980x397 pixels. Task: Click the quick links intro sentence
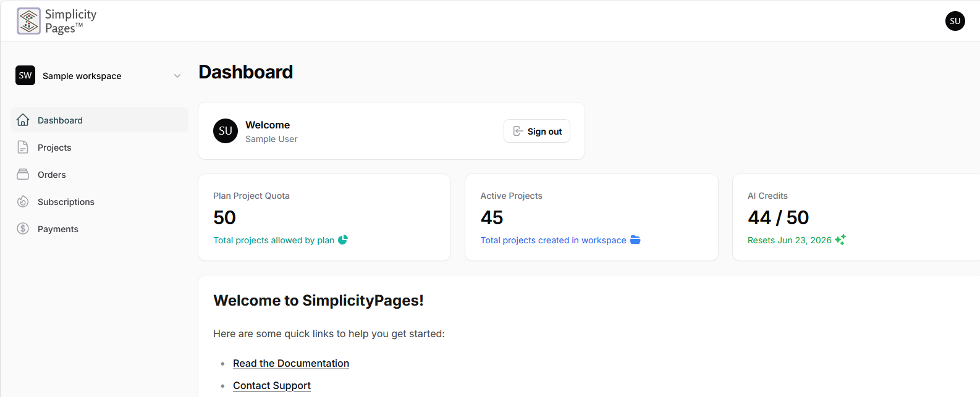tap(329, 333)
